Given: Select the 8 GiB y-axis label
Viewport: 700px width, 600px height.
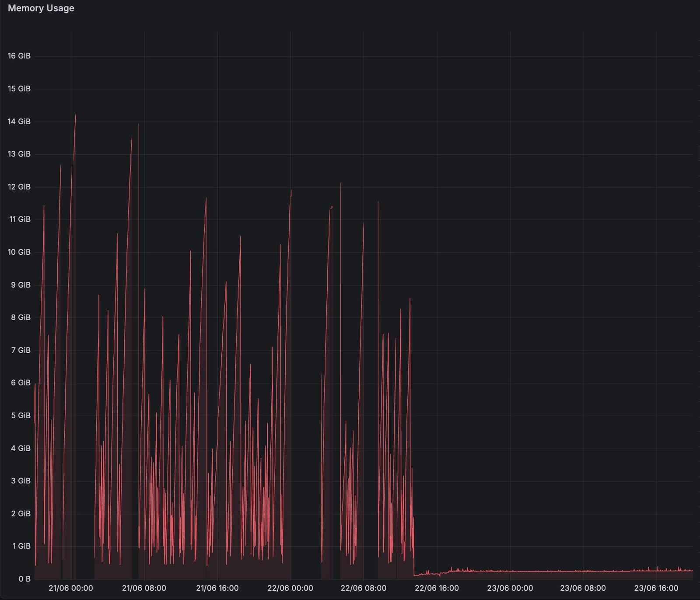Looking at the screenshot, I should pos(21,317).
